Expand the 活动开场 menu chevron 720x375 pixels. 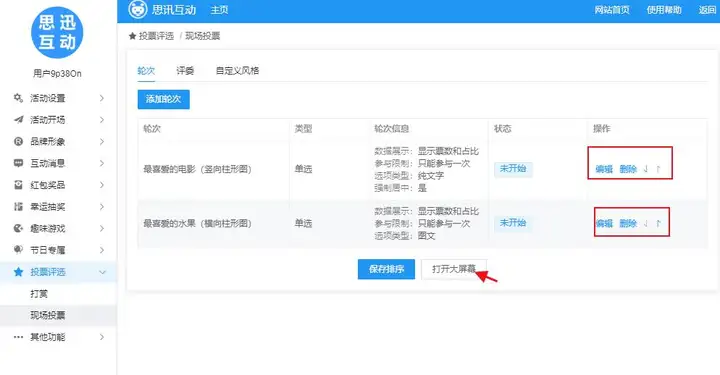[x=102, y=120]
